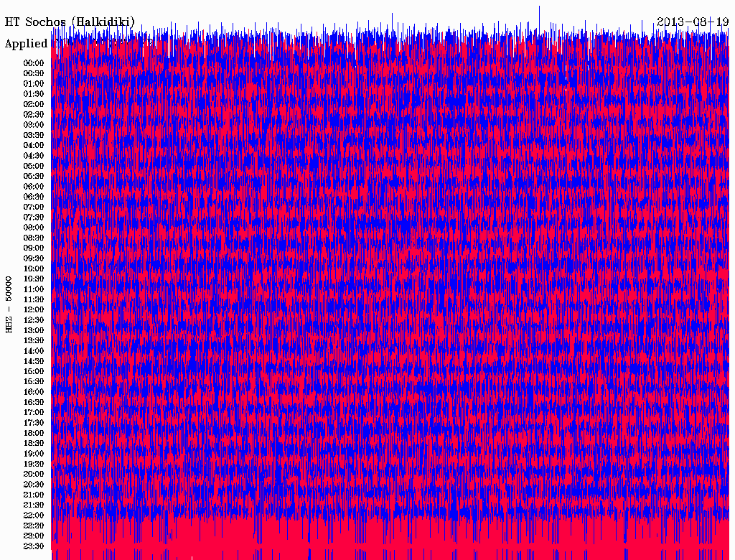
Task: Select the 20:00 time label
Action: (x=33, y=475)
